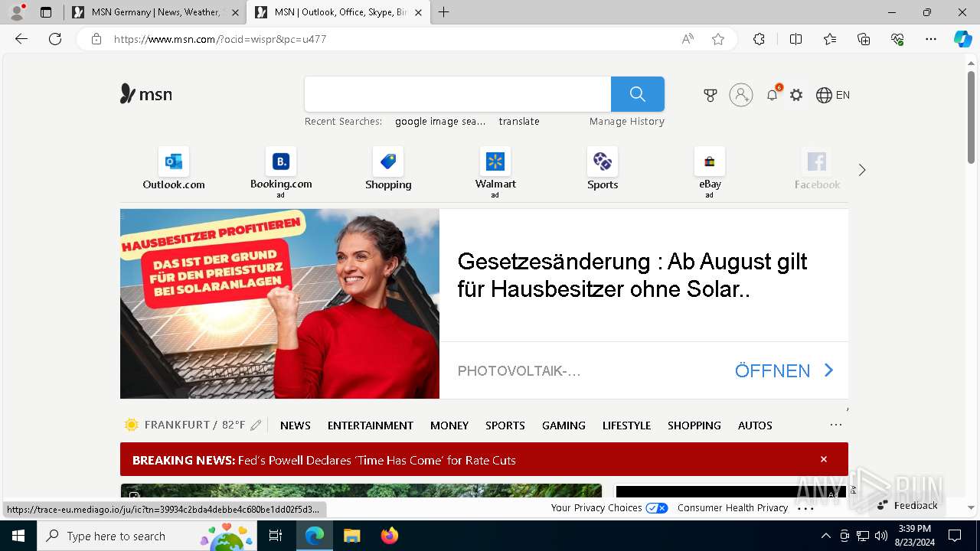
Task: Add this page to favorites star
Action: pyautogui.click(x=718, y=39)
